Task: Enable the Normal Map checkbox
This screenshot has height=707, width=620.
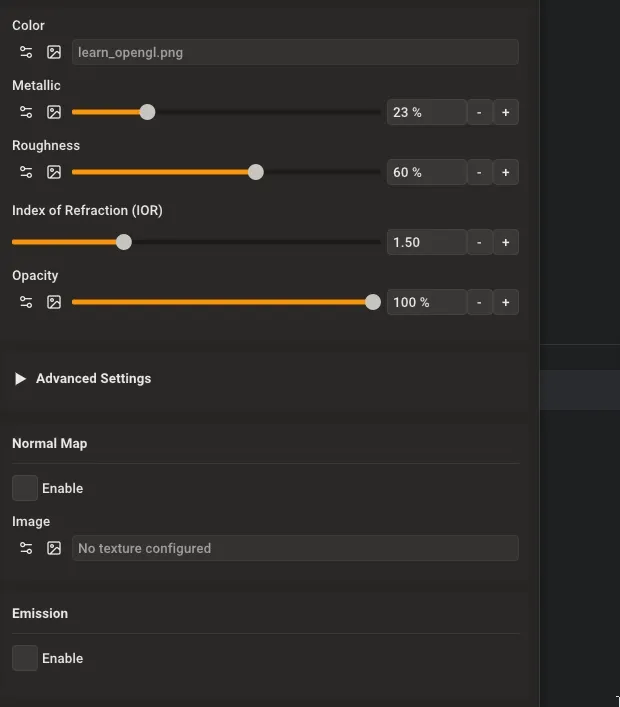Action: tap(25, 488)
